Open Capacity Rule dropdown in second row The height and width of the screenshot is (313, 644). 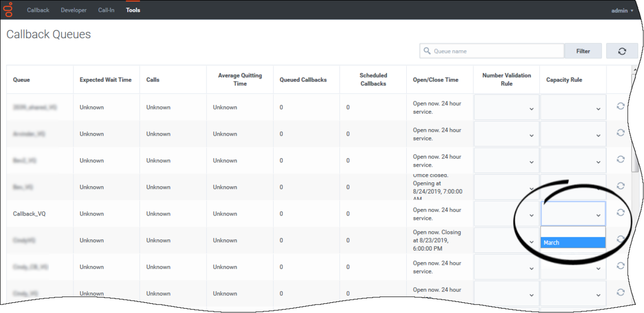tap(573, 135)
